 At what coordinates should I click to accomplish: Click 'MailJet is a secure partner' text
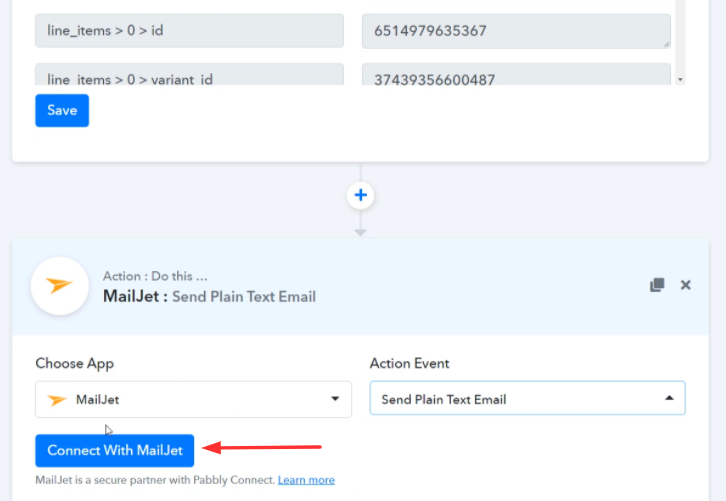(156, 480)
